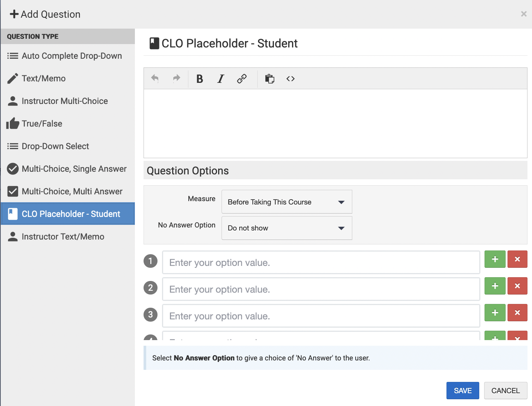532x406 pixels.
Task: Remove option 2 with red X
Action: (x=517, y=286)
